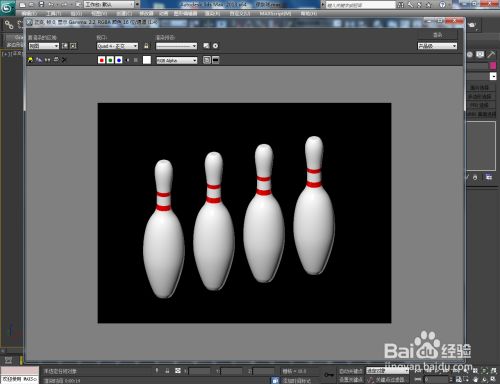Click the Undo arrow in quick access toolbar
Image resolution: width=500 pixels, height=384 pixels.
pos(51,5)
